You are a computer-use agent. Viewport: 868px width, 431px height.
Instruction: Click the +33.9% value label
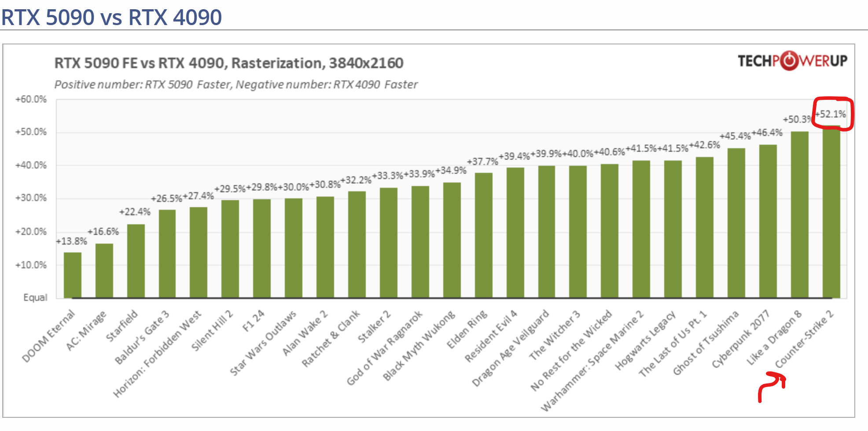pos(419,174)
